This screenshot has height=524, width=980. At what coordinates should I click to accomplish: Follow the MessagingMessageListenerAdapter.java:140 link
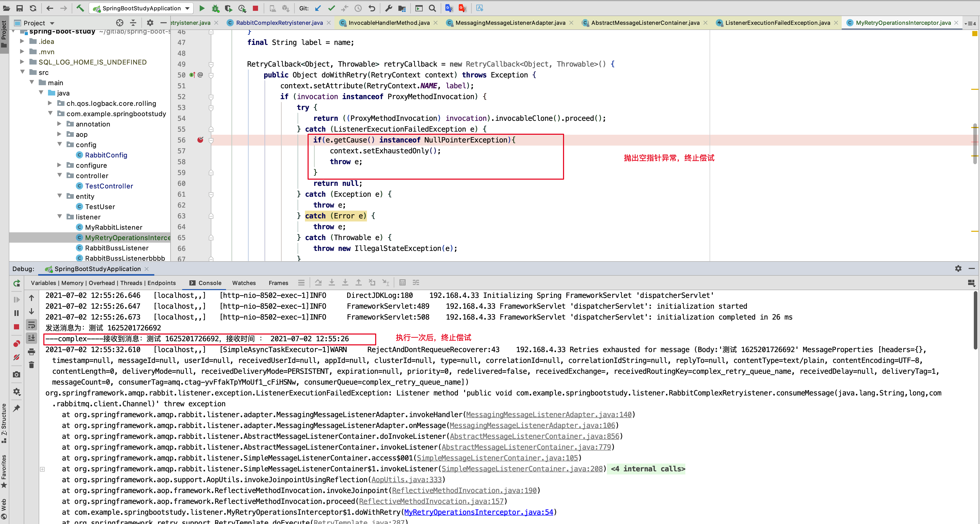[x=549, y=414]
